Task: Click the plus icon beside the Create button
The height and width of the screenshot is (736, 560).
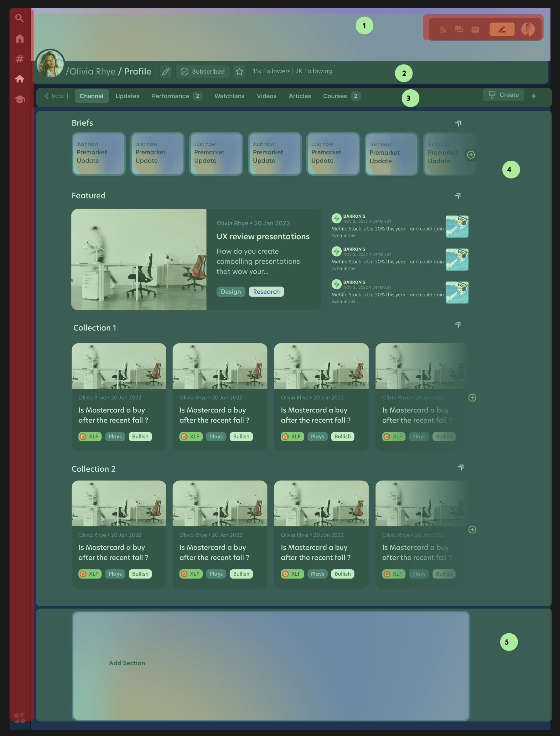Action: 534,96
